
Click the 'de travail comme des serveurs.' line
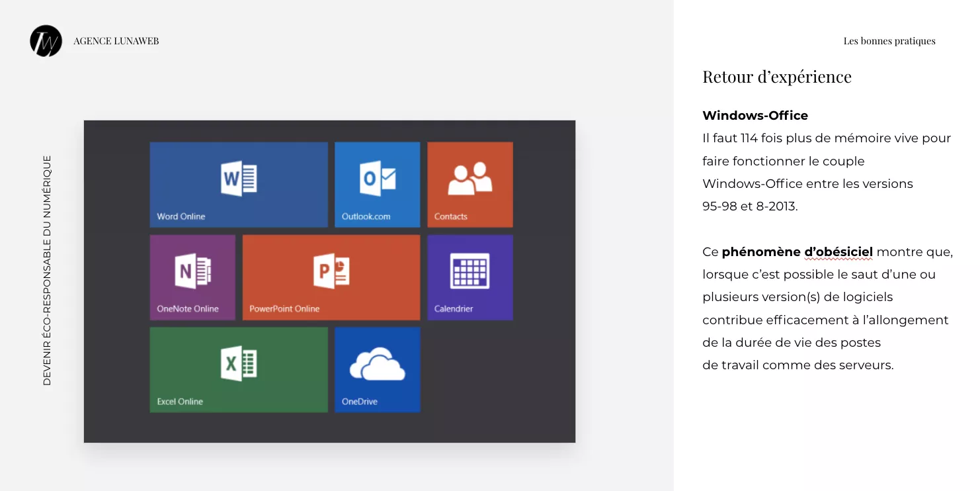pos(798,365)
